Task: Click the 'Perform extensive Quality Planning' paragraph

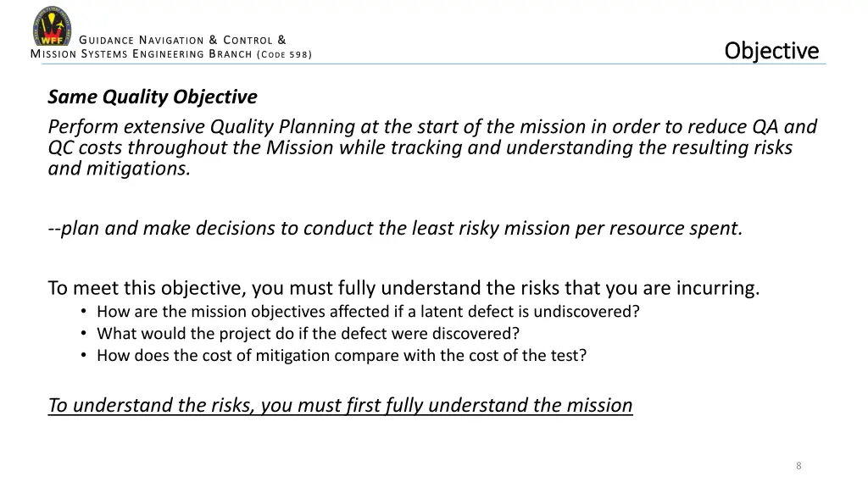Action: [x=432, y=147]
